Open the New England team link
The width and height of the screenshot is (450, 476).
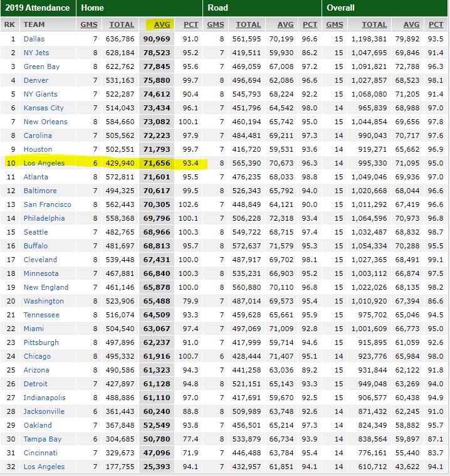tap(46, 287)
